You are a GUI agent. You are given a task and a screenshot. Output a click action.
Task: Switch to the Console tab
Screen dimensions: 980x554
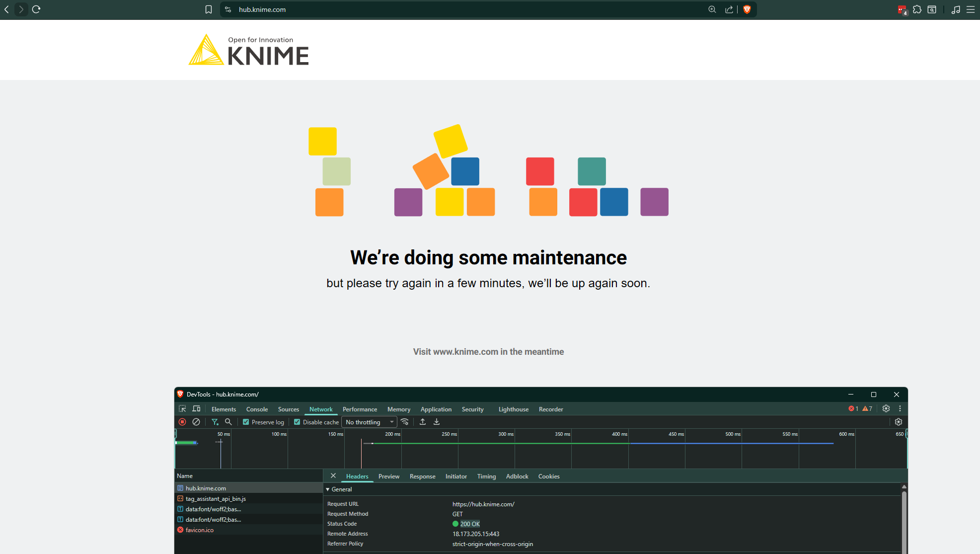257,409
